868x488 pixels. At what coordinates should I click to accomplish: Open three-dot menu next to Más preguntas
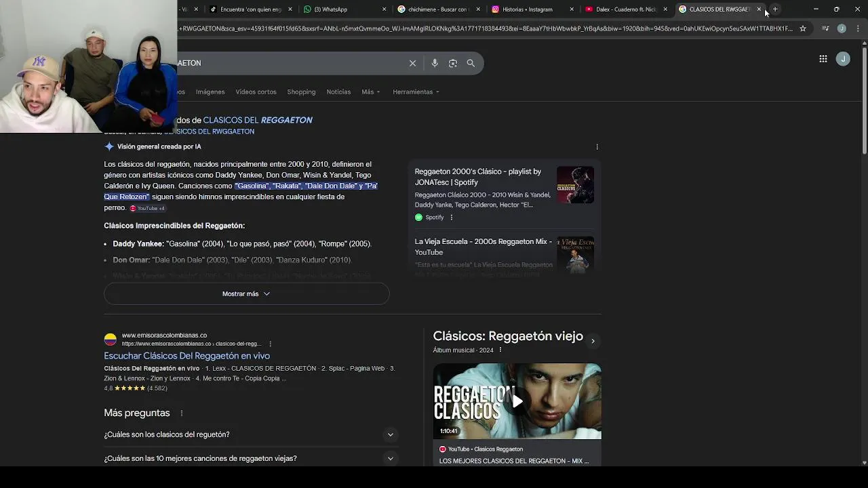tap(181, 413)
